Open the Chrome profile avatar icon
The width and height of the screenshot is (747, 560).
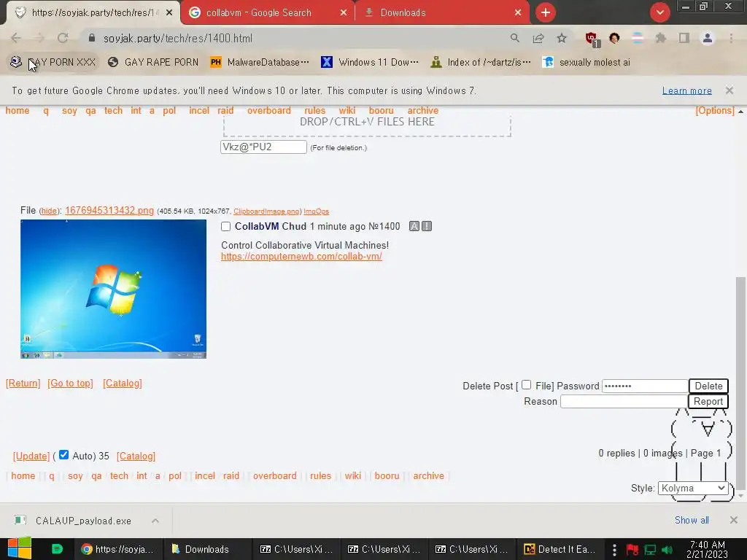708,38
